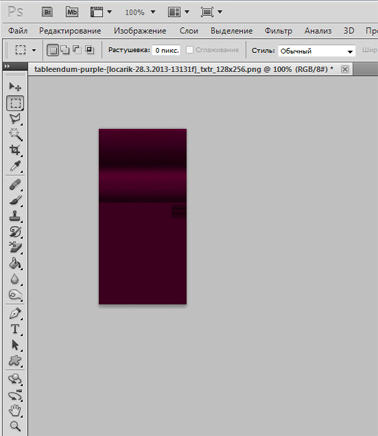Toggle the Сглаживание checkbox

tap(190, 50)
